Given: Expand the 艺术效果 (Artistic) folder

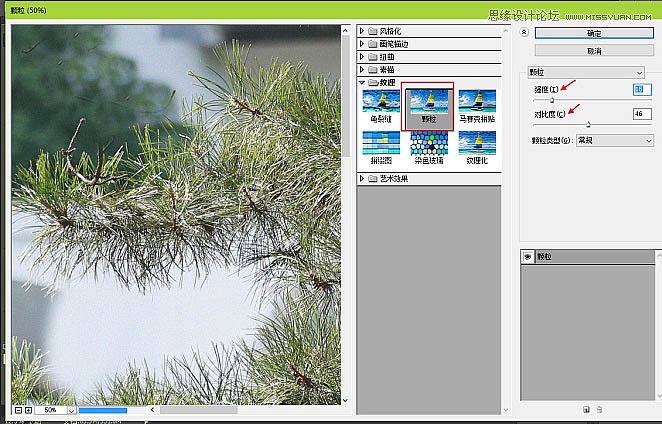Looking at the screenshot, I should 362,178.
